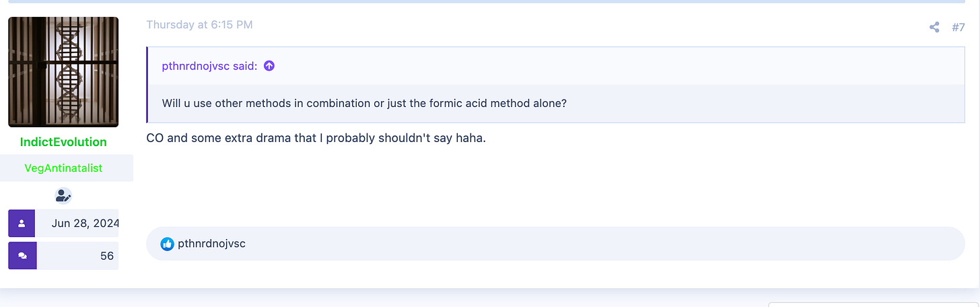
Task: Click the partially visible box at bottom right
Action: tap(874, 304)
